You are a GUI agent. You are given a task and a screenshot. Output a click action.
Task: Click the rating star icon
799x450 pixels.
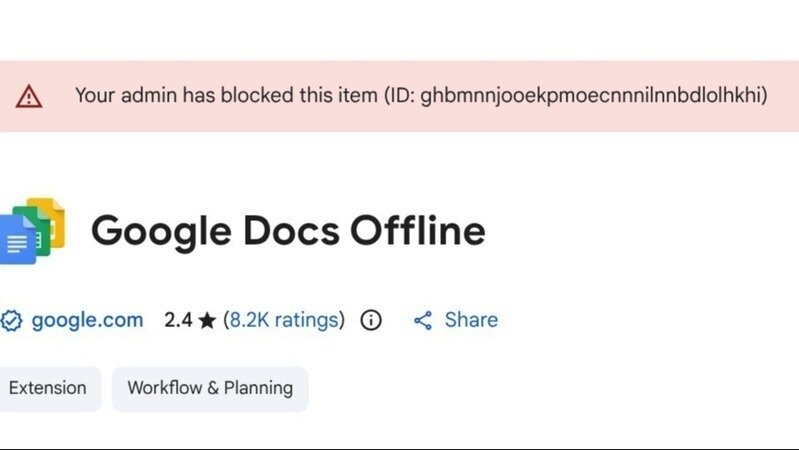click(x=207, y=321)
